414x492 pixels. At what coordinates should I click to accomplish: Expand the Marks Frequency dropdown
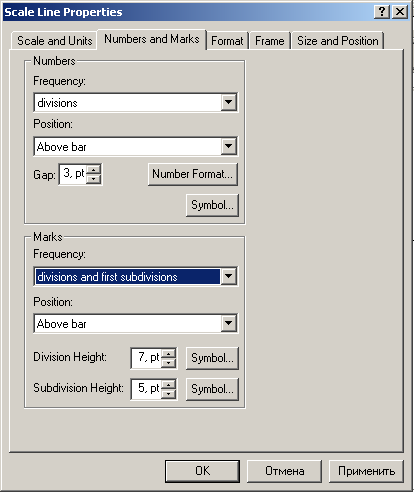point(229,276)
